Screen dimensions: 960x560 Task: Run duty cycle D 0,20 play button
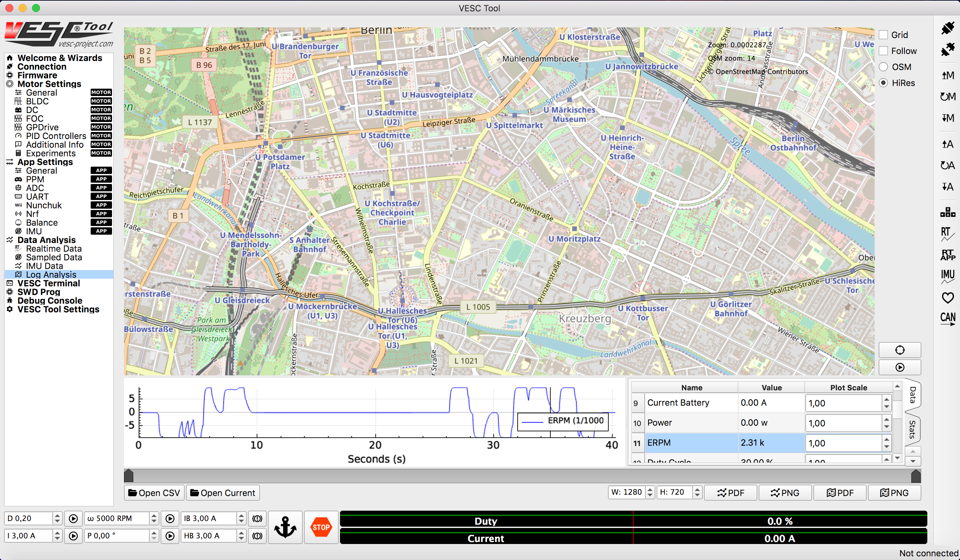73,518
